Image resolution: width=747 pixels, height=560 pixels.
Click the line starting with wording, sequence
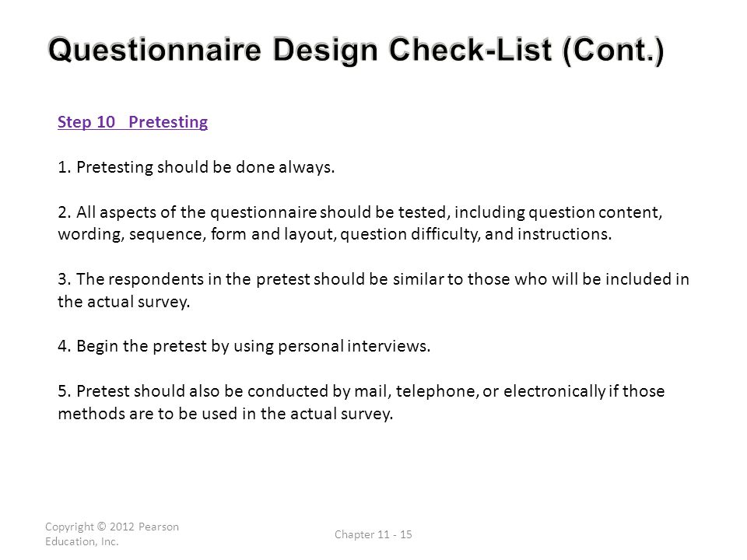[x=335, y=234]
